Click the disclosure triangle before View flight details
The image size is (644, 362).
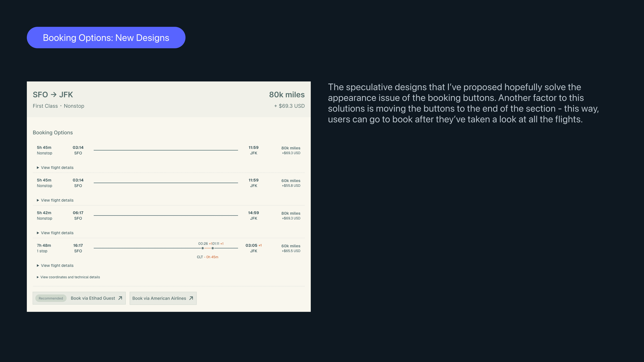(x=38, y=167)
